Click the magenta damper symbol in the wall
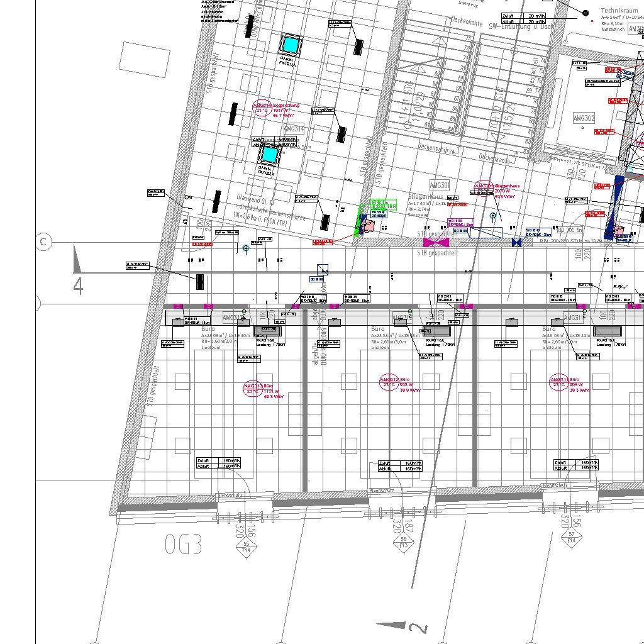 pyautogui.click(x=435, y=242)
